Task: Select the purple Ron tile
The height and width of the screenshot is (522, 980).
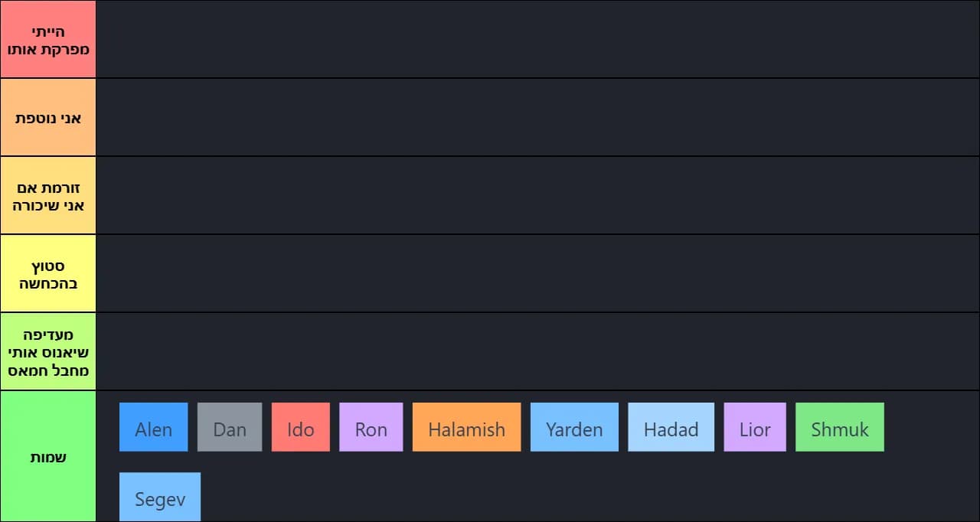Action: (371, 427)
